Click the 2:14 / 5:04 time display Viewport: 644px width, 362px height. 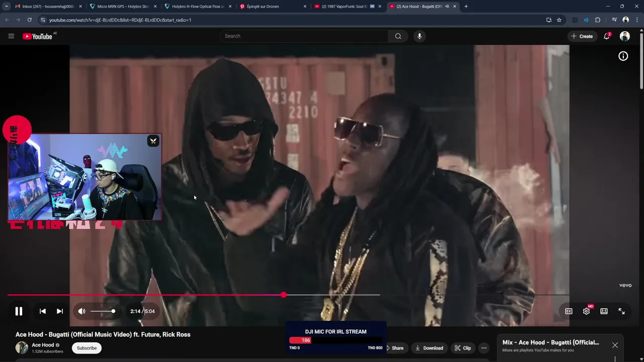[142, 311]
